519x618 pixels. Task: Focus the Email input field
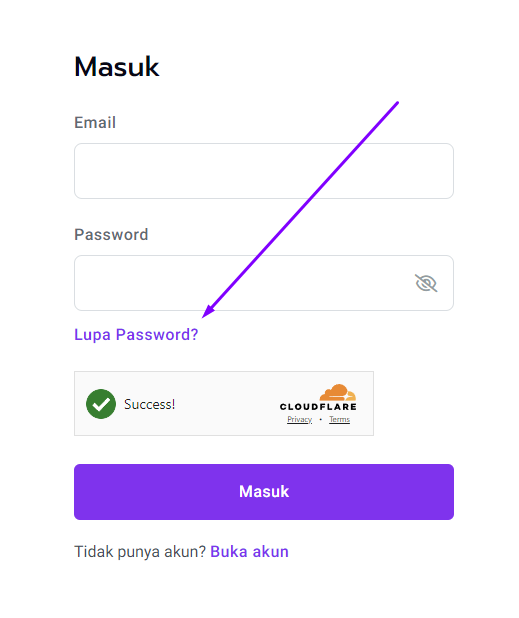coord(264,171)
